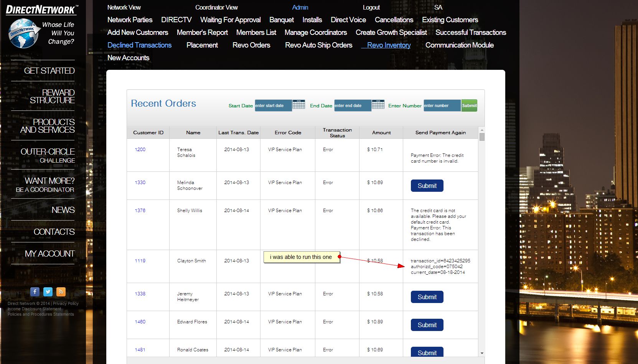This screenshot has width=638, height=364.
Task: View Successful Transactions
Action: point(471,33)
